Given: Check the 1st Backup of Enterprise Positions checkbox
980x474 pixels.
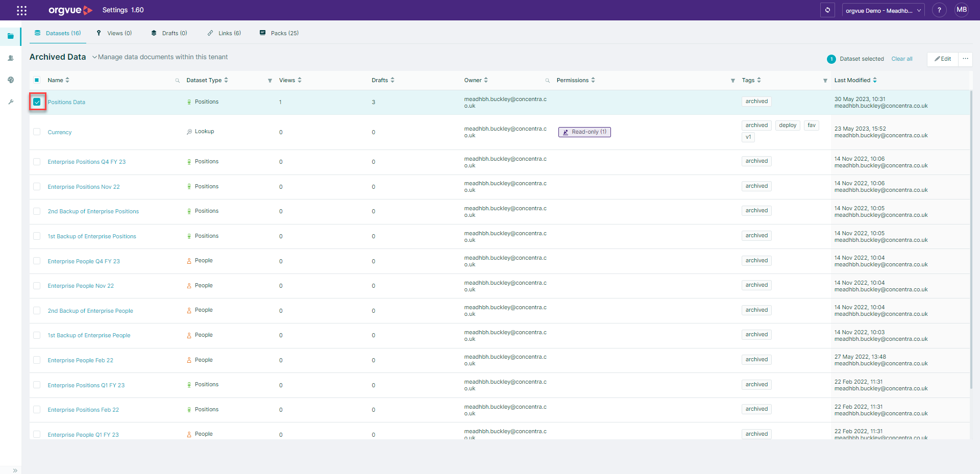Looking at the screenshot, I should coord(37,236).
